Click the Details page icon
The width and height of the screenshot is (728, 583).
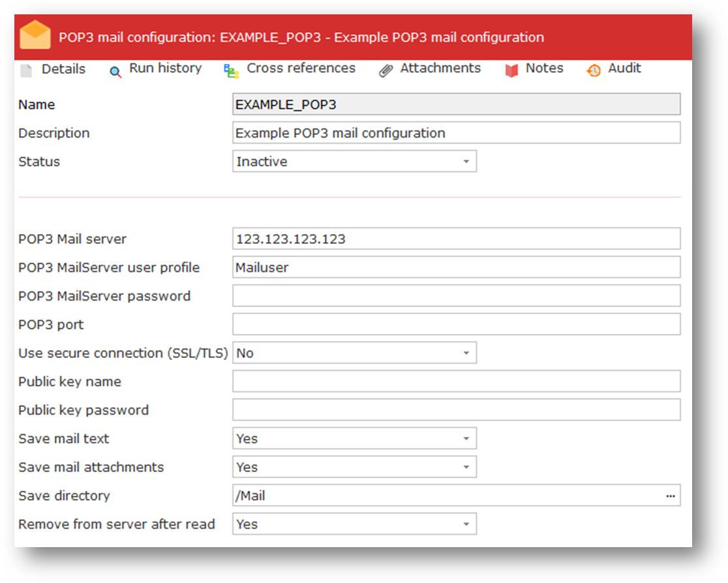tap(26, 71)
